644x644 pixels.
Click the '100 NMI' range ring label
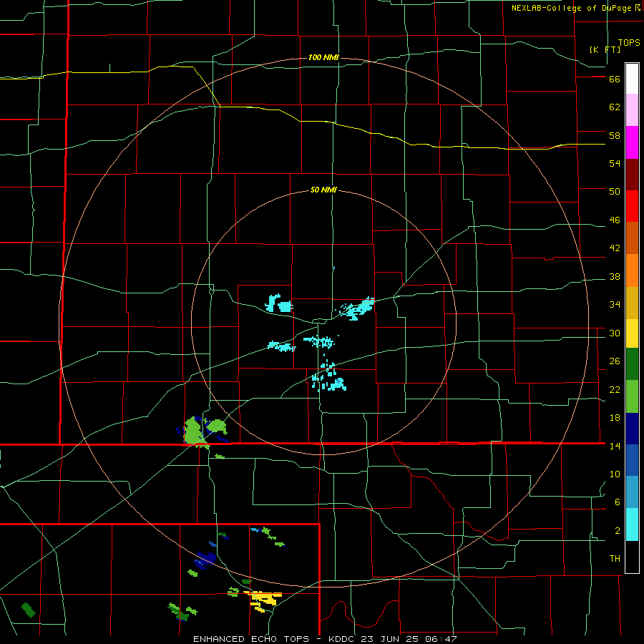[x=323, y=57]
